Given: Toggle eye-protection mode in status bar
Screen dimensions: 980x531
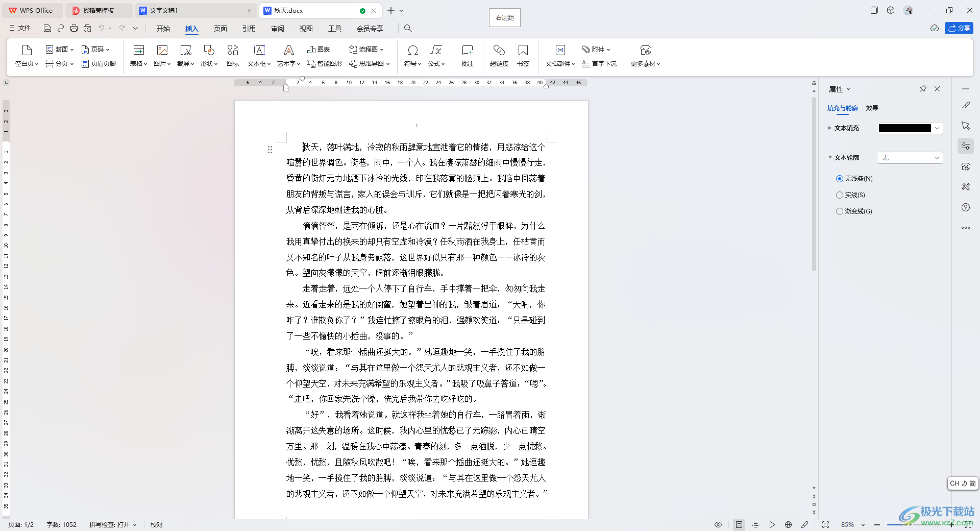Looking at the screenshot, I should pyautogui.click(x=718, y=525).
